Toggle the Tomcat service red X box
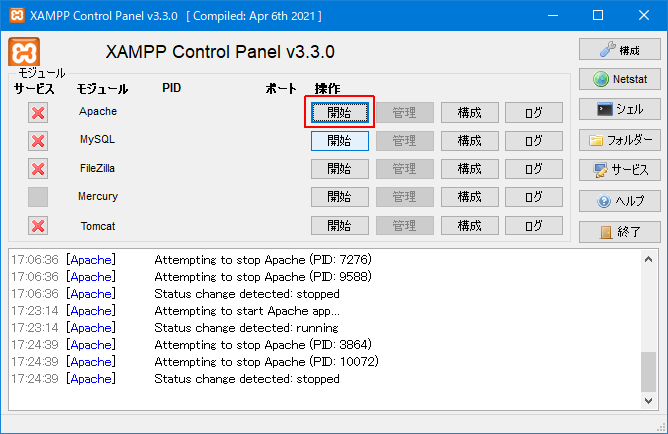 point(38,226)
